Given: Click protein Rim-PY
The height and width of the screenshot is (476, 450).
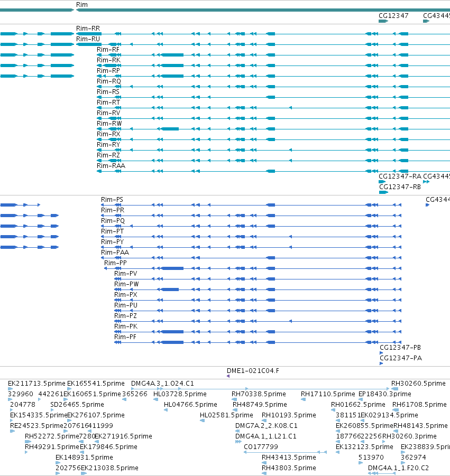Looking at the screenshot, I should point(112,242).
